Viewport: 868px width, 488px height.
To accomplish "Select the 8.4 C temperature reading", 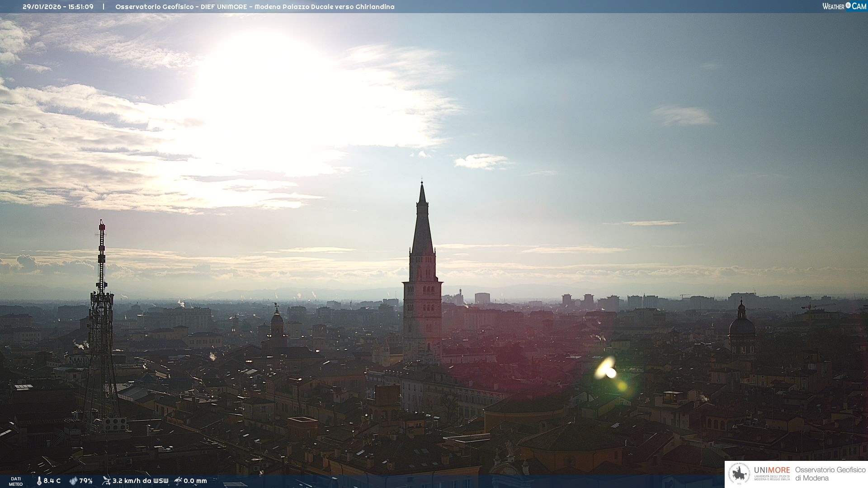I will tap(52, 481).
